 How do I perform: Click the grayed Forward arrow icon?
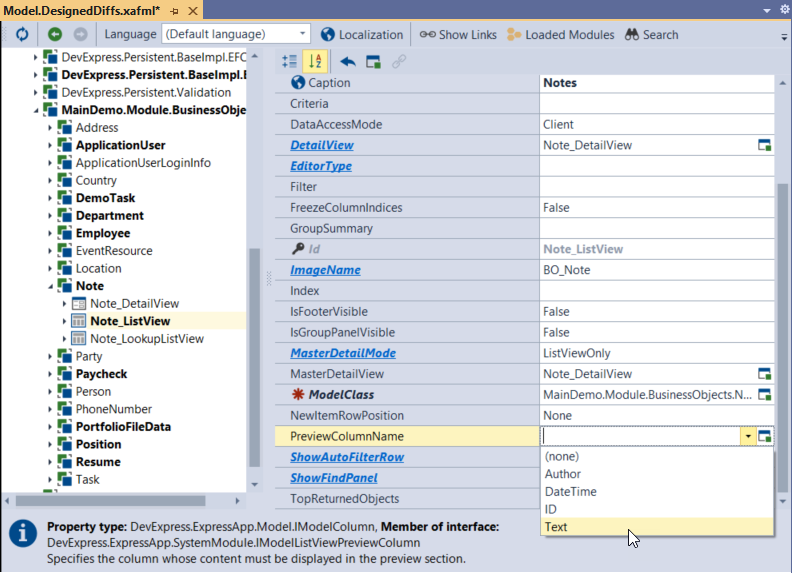80,34
